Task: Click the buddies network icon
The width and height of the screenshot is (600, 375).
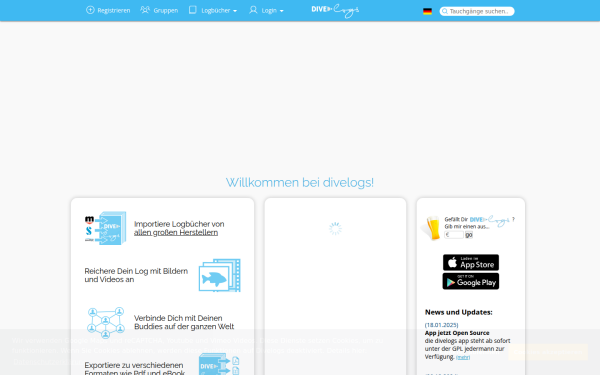Action: click(106, 322)
